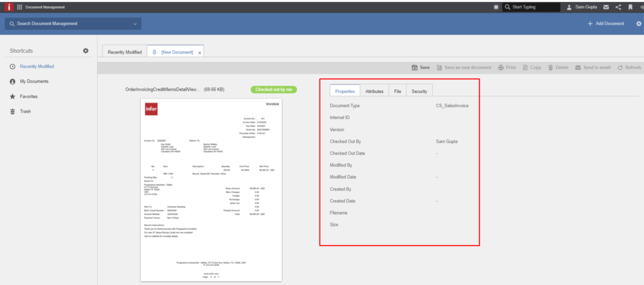
Task: Click the Internal ID label
Action: coord(340,118)
